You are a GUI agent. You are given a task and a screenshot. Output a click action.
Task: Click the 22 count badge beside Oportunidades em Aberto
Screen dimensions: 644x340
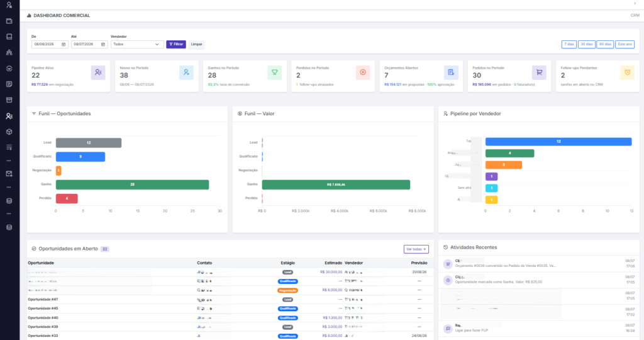pos(105,249)
